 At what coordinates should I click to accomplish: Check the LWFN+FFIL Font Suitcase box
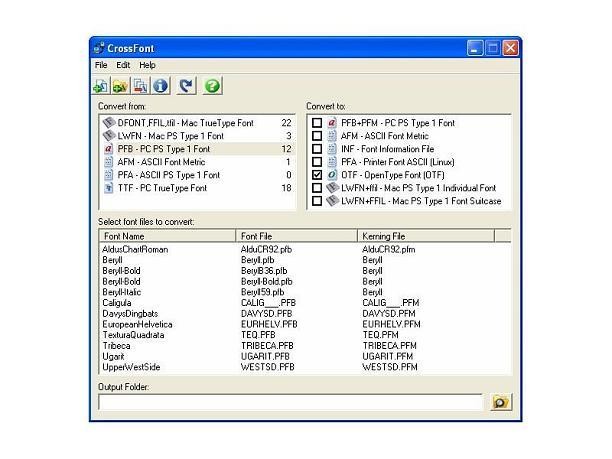[x=317, y=201]
